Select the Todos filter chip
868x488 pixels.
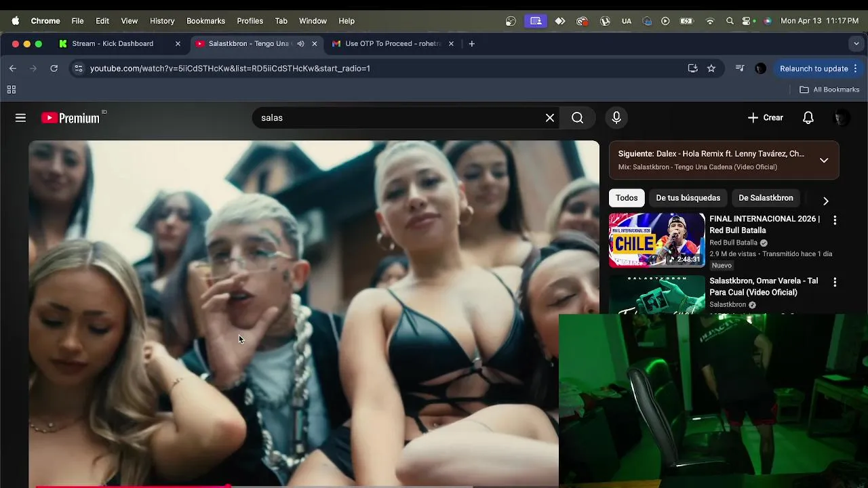click(x=627, y=198)
